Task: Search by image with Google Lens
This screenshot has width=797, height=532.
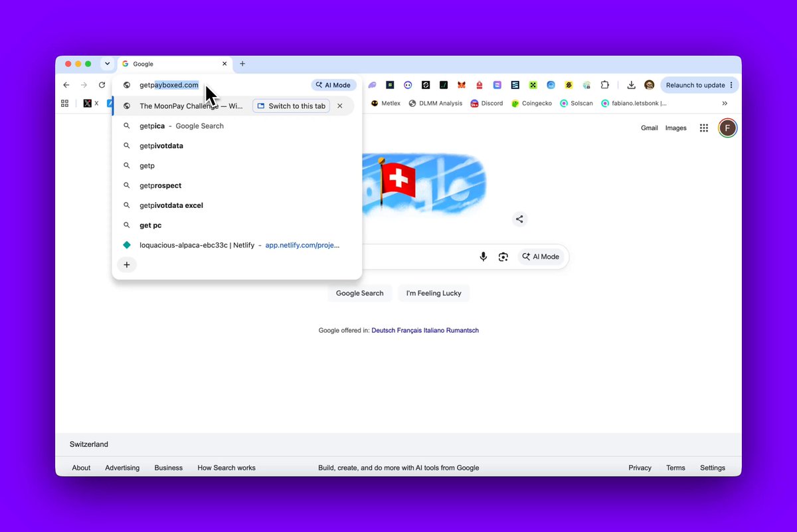Action: pyautogui.click(x=503, y=257)
